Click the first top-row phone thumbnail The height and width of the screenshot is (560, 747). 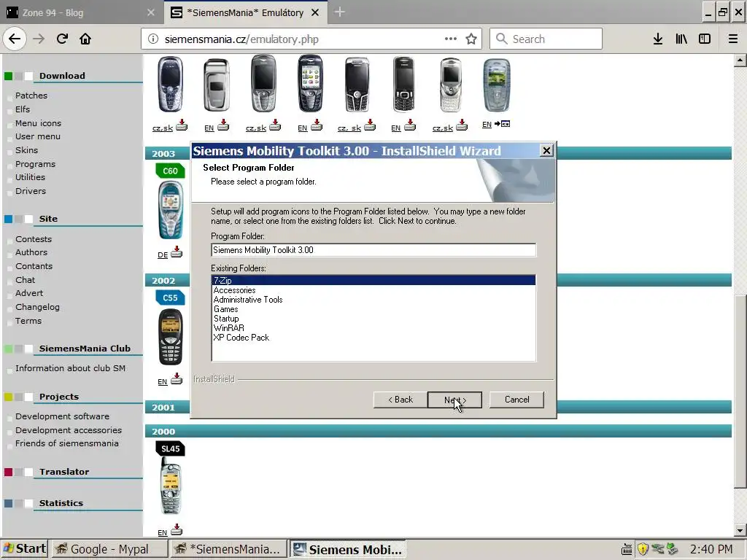coord(171,85)
